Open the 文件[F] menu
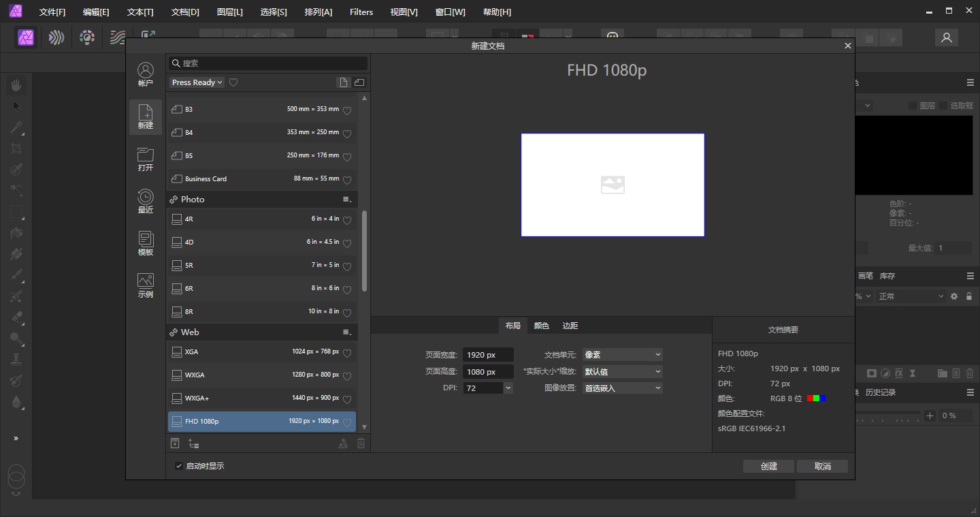This screenshot has height=517, width=980. pyautogui.click(x=52, y=12)
